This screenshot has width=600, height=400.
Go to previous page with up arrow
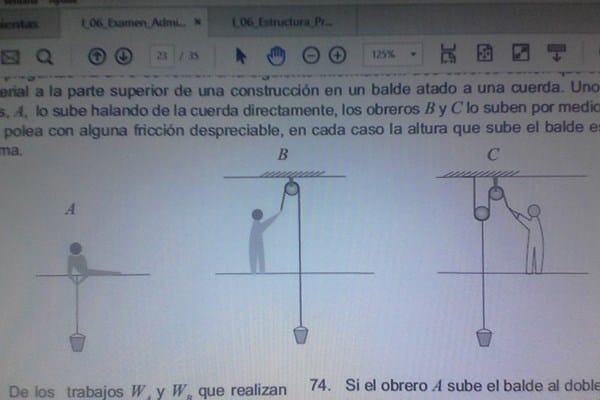(x=97, y=56)
